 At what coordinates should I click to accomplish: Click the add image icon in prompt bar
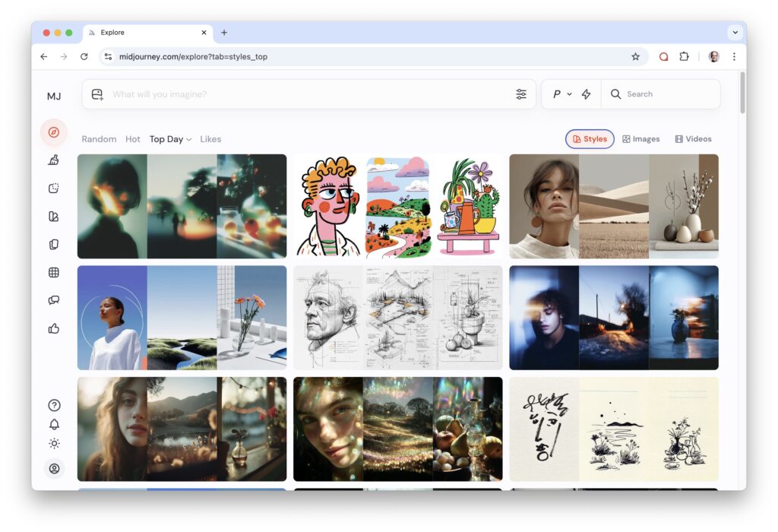tap(97, 94)
